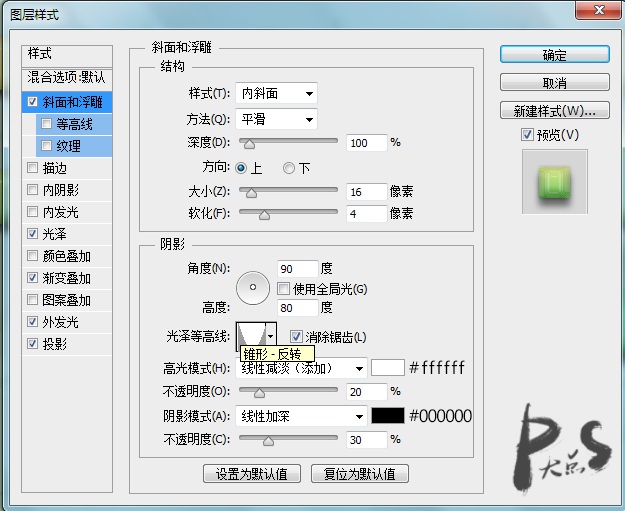Click shadow opacity field 30
Viewport: 625px width, 511px height.
point(367,440)
